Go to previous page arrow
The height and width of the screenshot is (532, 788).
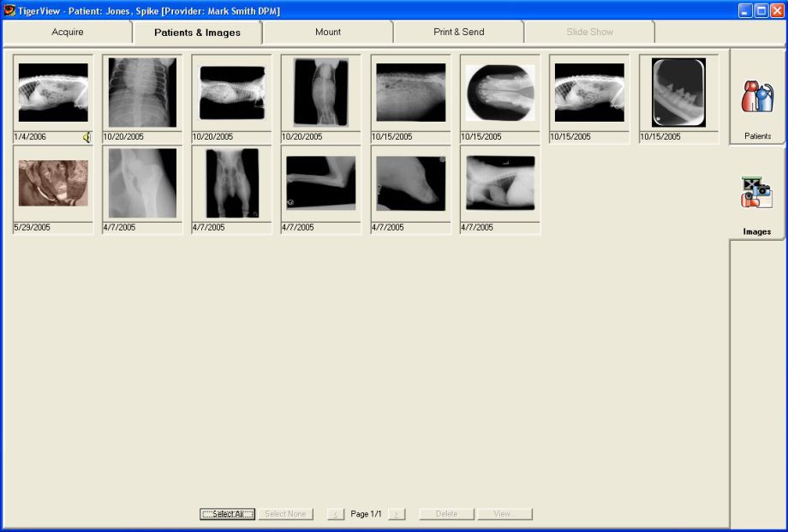click(x=336, y=514)
